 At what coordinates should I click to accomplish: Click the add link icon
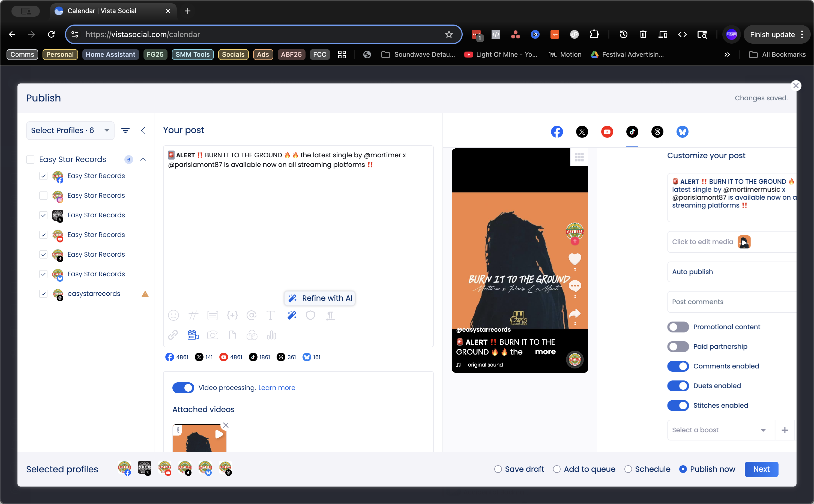coord(173,335)
